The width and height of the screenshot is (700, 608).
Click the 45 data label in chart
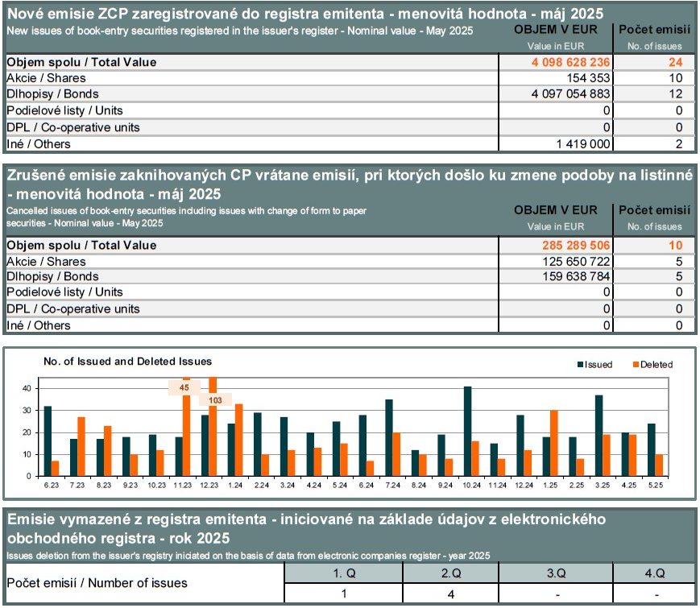(x=184, y=387)
